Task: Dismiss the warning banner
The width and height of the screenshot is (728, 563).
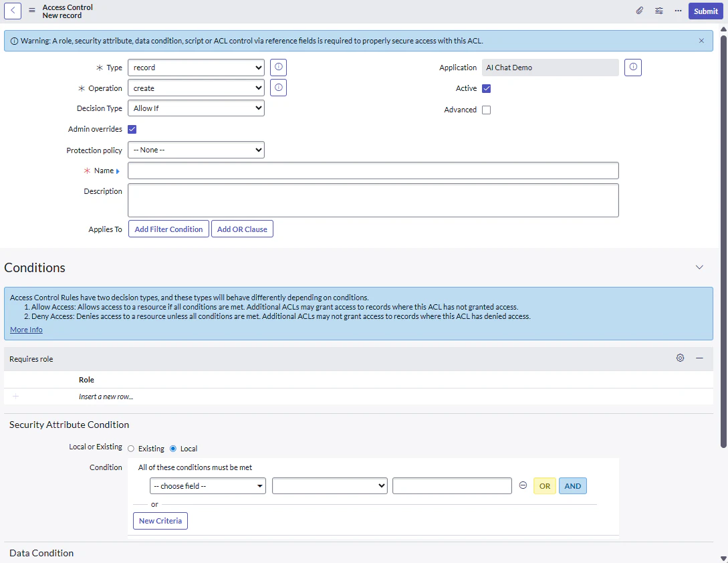Action: [x=701, y=41]
